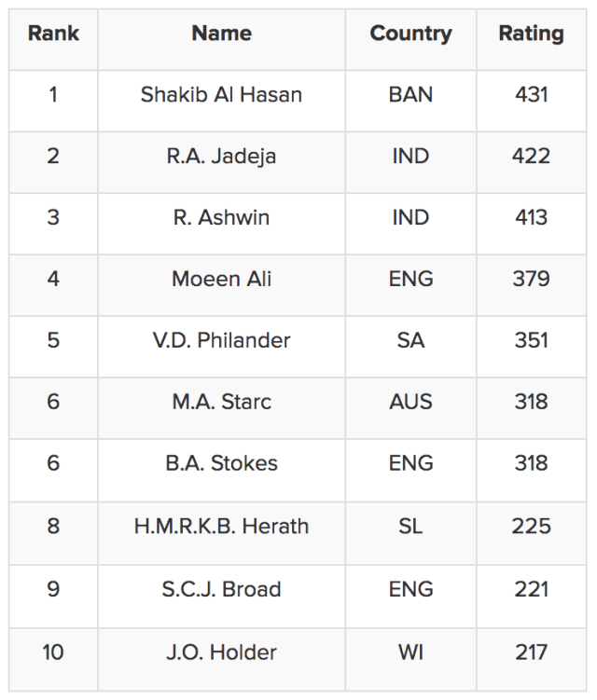Select the J.O. Holder cell
This screenshot has height=700, width=597.
(221, 652)
